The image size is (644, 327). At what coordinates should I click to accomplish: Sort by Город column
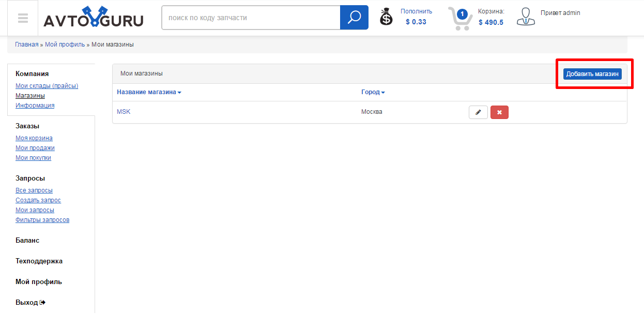(373, 92)
